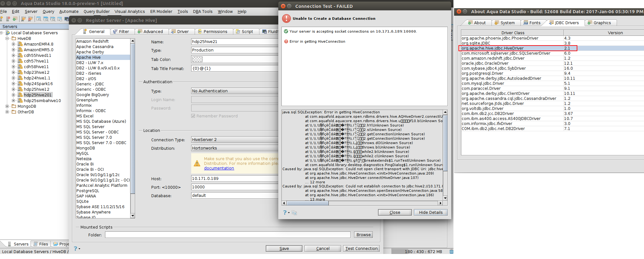This screenshot has width=644, height=259.
Task: Click the Port input field
Action: click(235, 187)
